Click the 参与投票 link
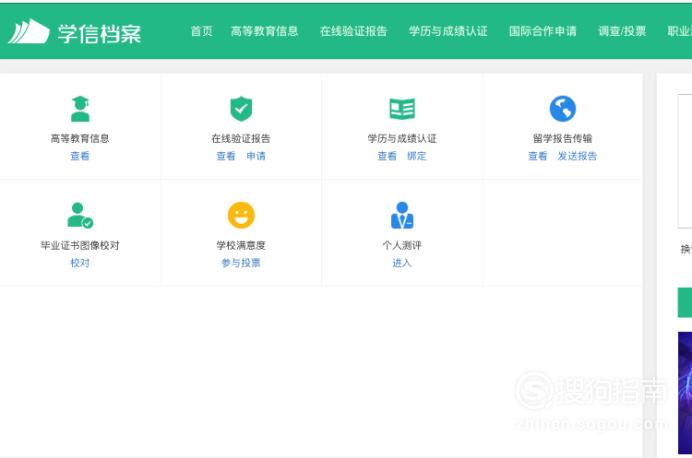 pyautogui.click(x=241, y=263)
